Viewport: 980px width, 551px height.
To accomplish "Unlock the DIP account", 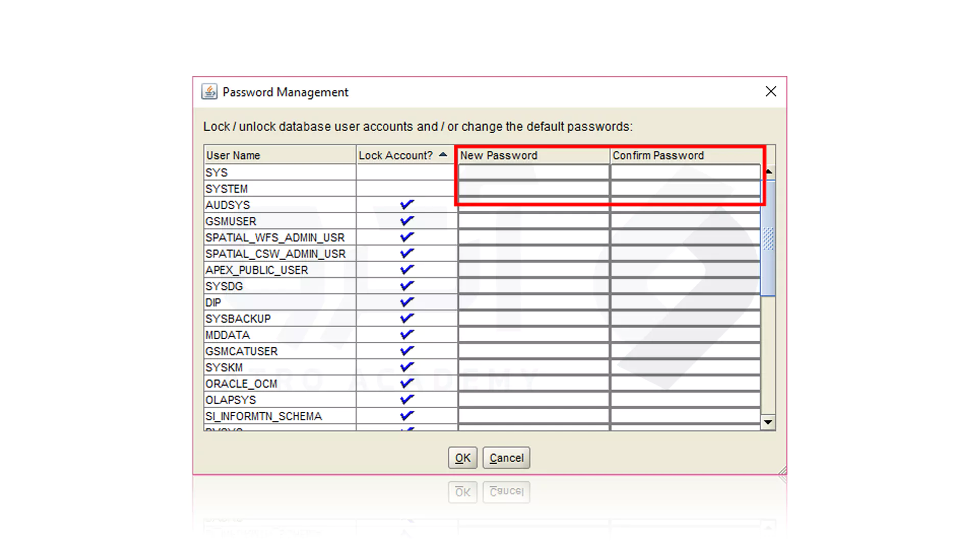I will [x=406, y=302].
